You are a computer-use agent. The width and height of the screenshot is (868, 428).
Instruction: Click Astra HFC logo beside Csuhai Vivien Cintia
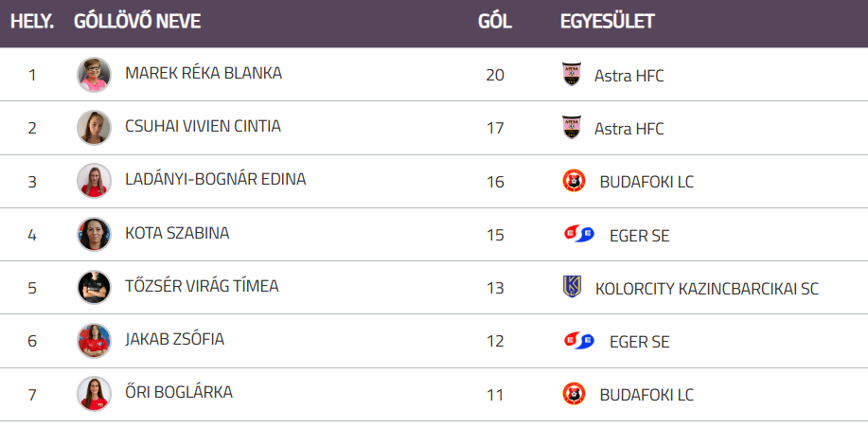tap(571, 128)
